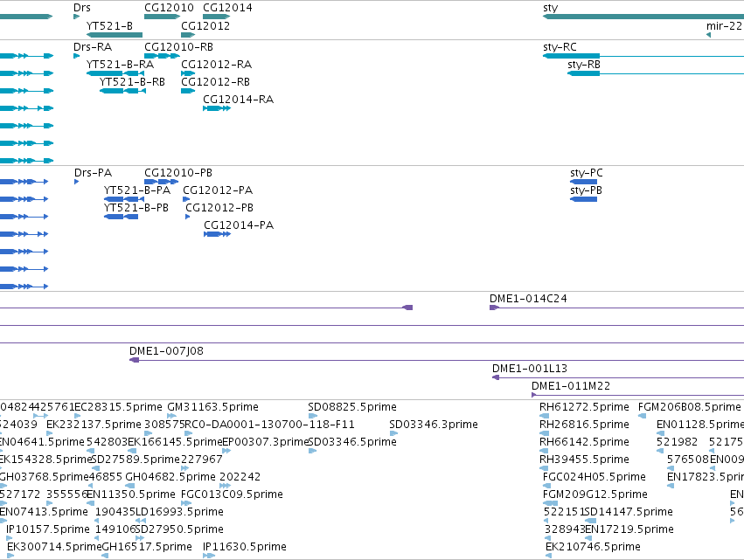The image size is (744, 560).
Task: Click the sty gene label
Action: coord(551,8)
